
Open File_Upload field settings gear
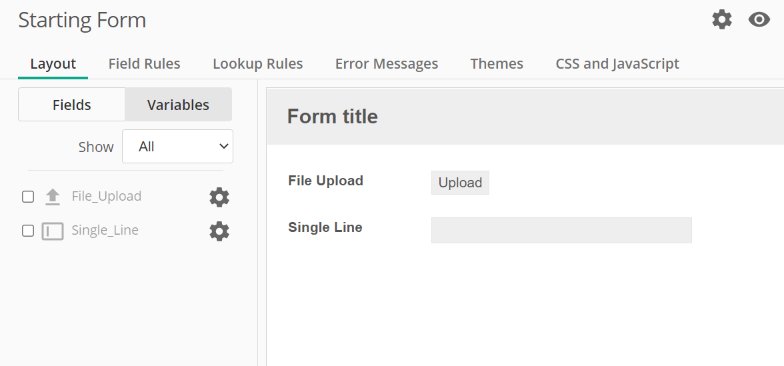[219, 198]
